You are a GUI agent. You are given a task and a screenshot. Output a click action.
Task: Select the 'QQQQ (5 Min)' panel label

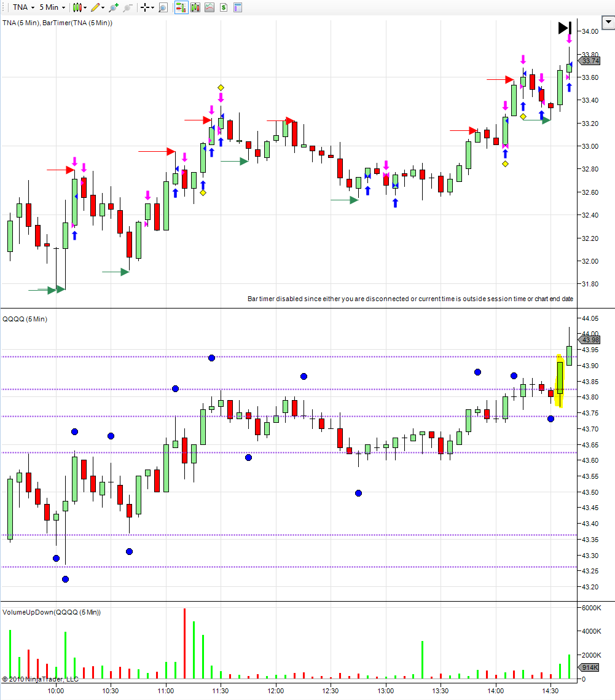pyautogui.click(x=25, y=319)
